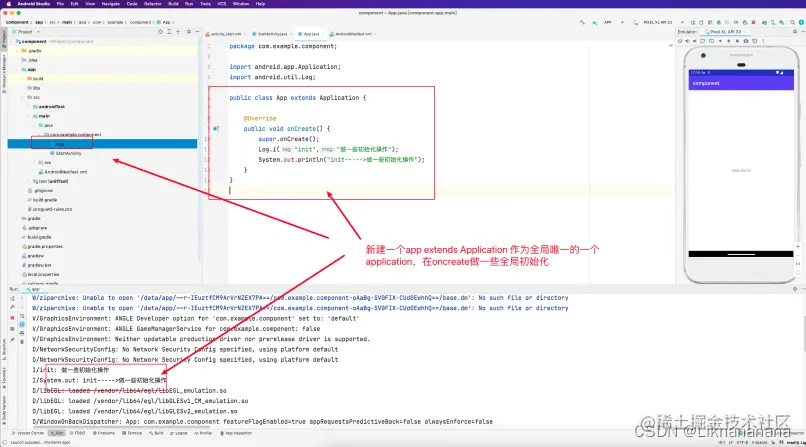The height and width of the screenshot is (447, 806).
Task: Open the Navigate menu
Action: click(x=111, y=4)
